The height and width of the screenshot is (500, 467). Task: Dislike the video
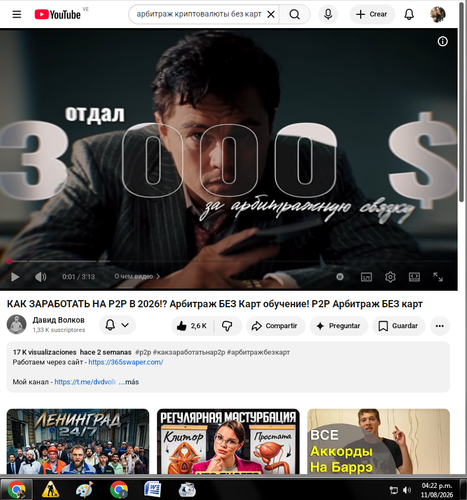tap(227, 326)
